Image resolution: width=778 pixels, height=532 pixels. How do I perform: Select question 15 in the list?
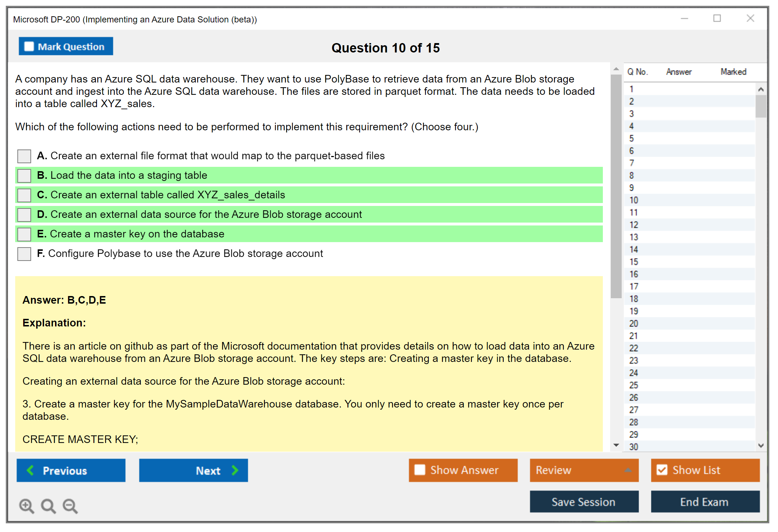click(634, 262)
